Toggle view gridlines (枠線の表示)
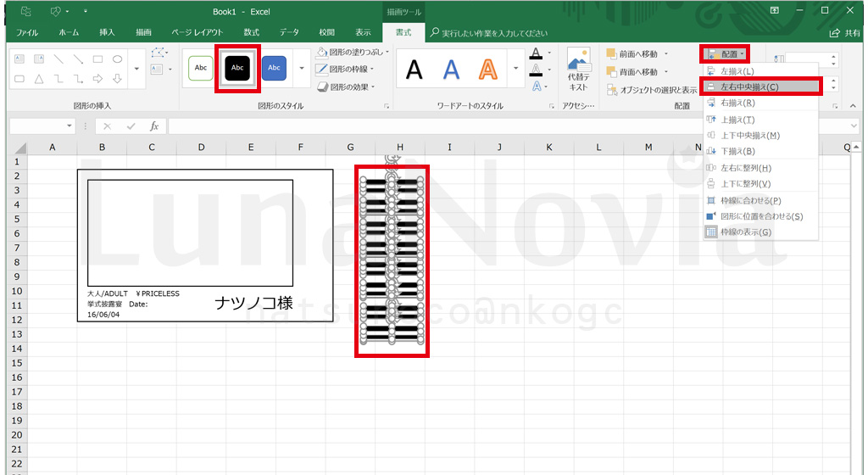This screenshot has height=475, width=868. coord(745,232)
